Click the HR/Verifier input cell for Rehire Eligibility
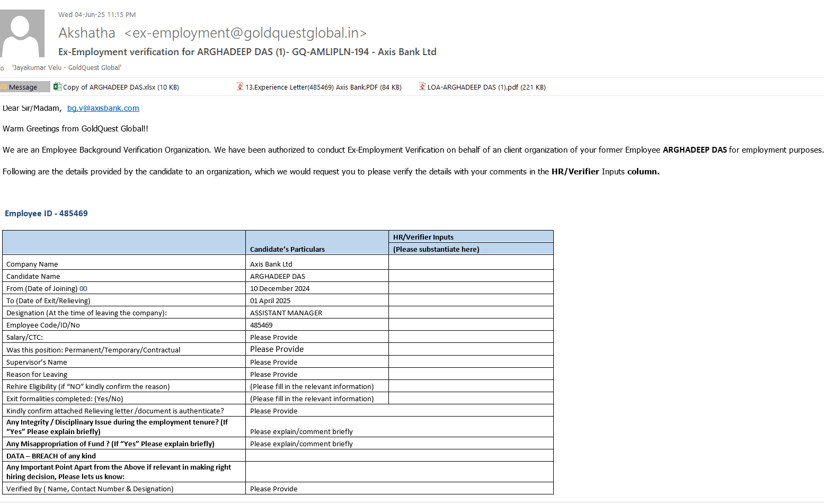824x504 pixels. 471,386
